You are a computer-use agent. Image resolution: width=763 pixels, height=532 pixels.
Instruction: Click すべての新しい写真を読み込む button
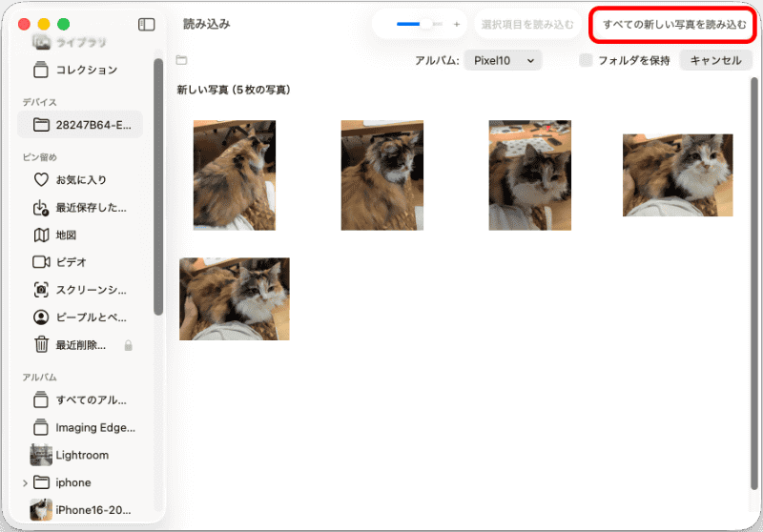point(674,25)
